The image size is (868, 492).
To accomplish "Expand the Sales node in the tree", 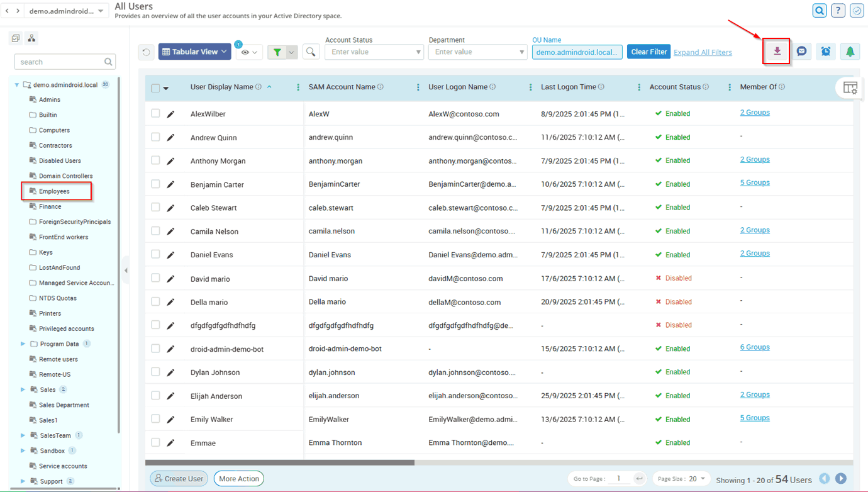I will (x=23, y=389).
